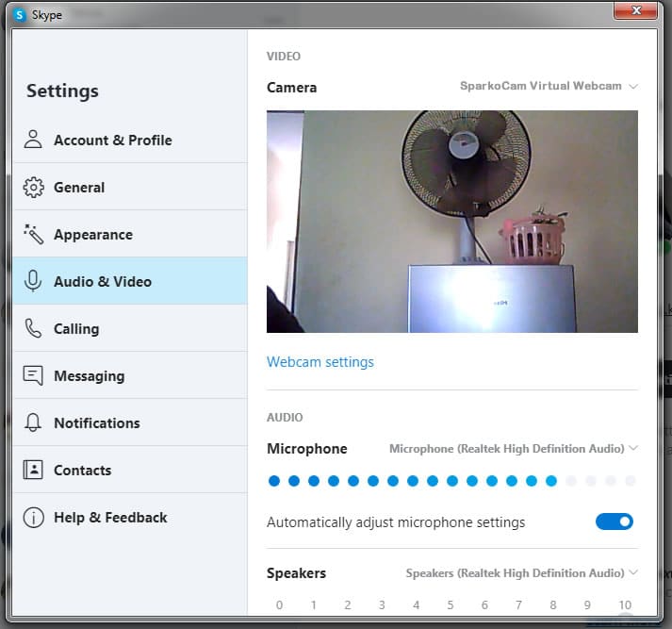
Task: Click speaker volume scale number 8
Action: pos(553,605)
